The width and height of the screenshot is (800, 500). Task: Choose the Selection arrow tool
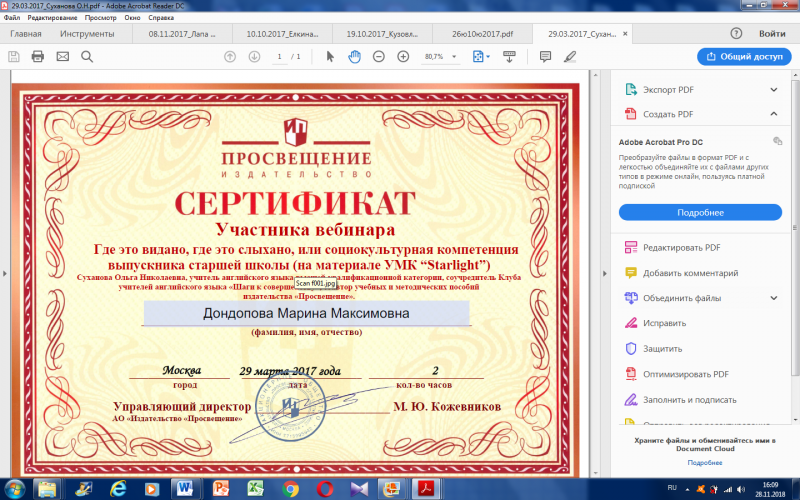coord(330,57)
